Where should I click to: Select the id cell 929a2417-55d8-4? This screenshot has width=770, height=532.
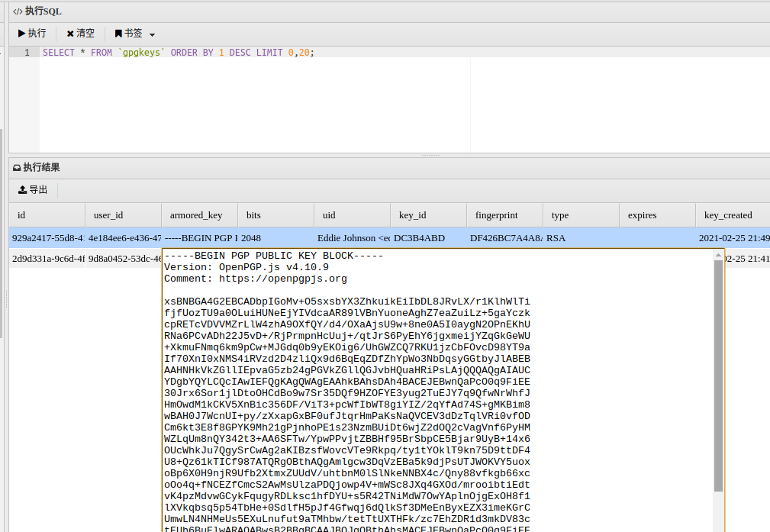point(47,238)
